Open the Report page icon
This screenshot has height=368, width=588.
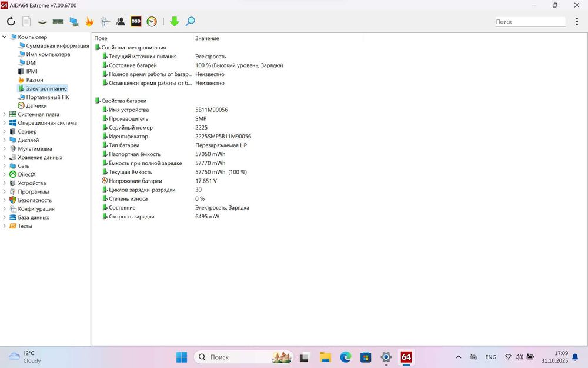(x=26, y=21)
